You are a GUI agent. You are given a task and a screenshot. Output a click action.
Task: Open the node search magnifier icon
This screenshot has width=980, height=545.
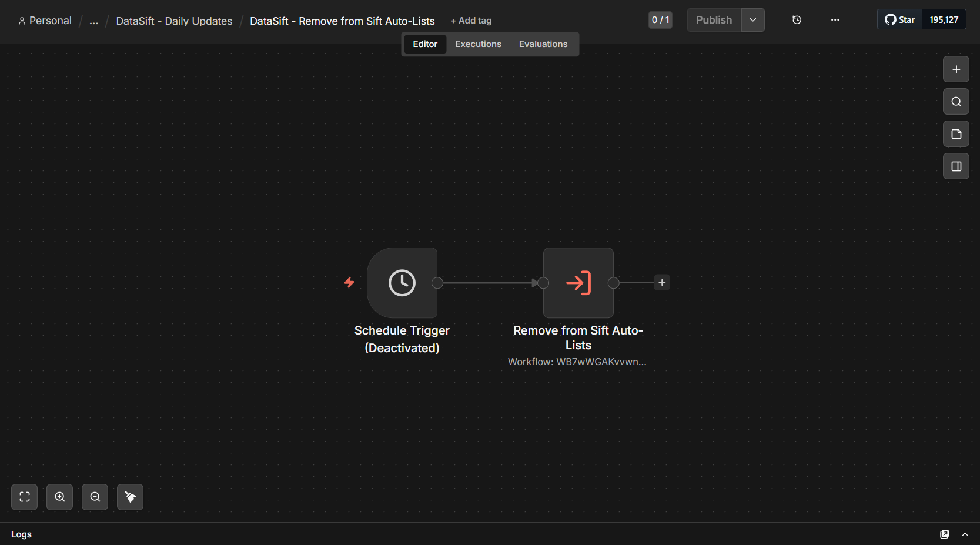tap(956, 102)
